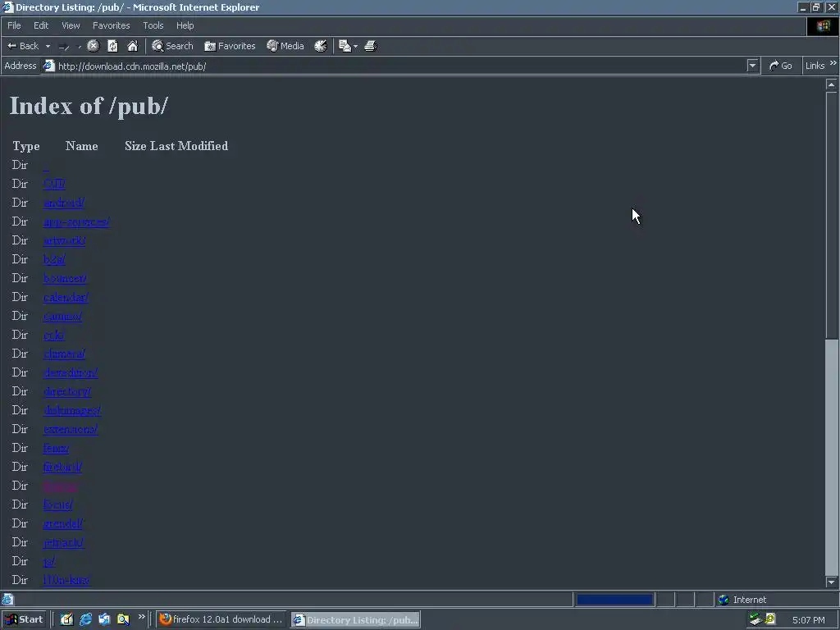
Task: Click the parent directory .. link
Action: tap(46, 166)
